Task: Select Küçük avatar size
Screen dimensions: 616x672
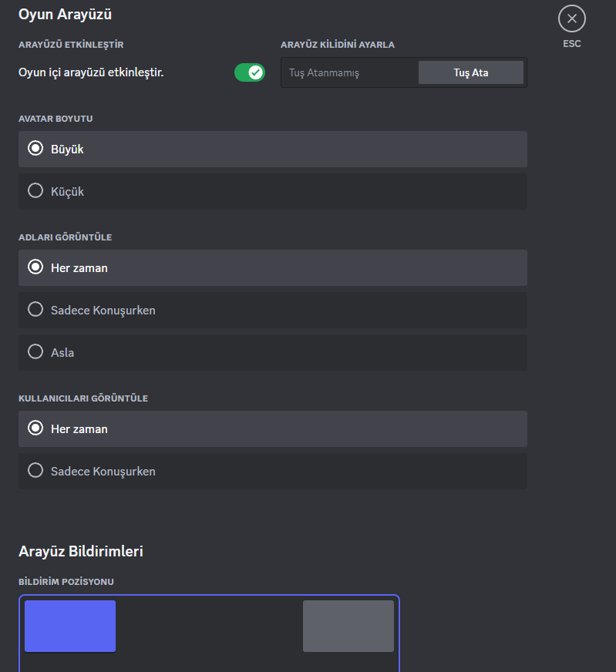Action: point(273,191)
